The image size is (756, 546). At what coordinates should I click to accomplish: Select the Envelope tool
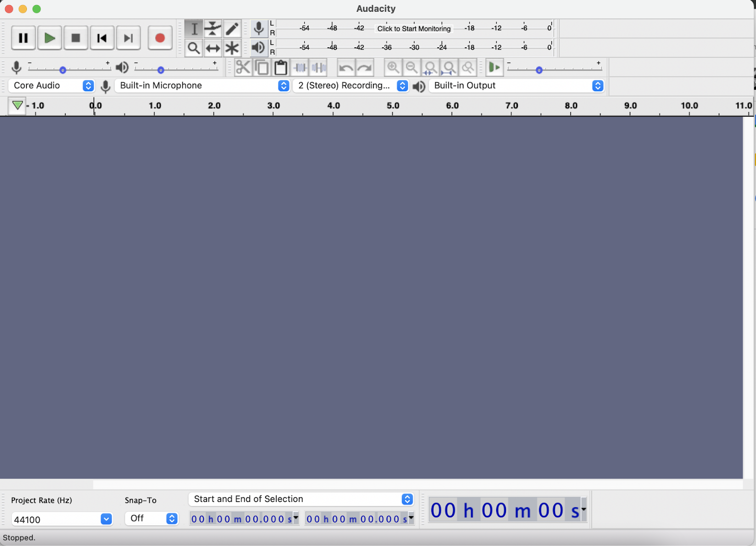pos(213,29)
